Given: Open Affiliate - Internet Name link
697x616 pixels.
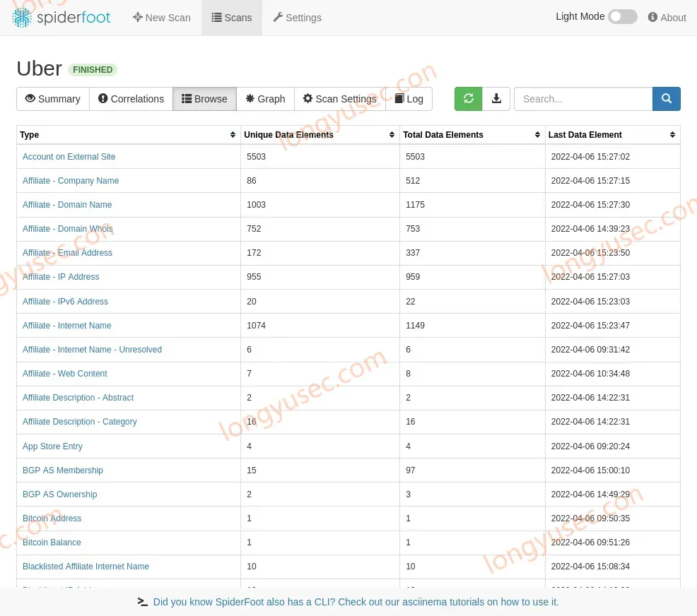Looking at the screenshot, I should click(x=67, y=326).
